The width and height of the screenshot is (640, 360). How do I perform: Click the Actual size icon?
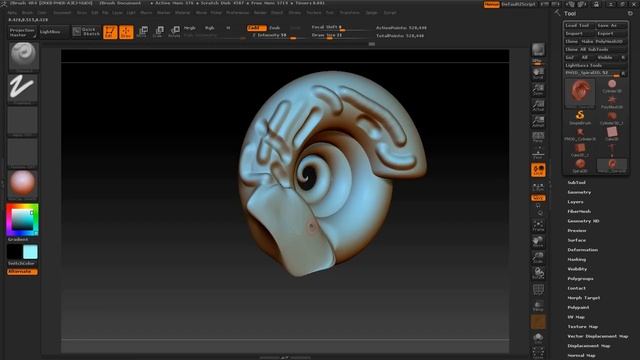538,106
